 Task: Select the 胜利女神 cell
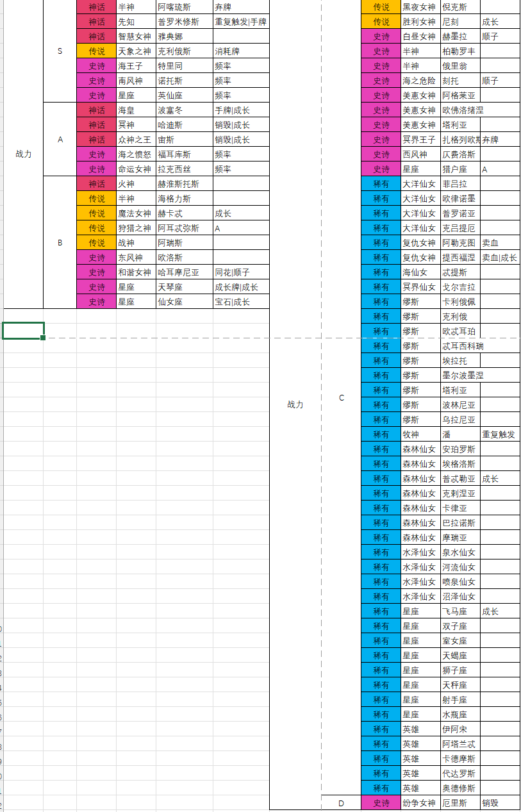420,22
